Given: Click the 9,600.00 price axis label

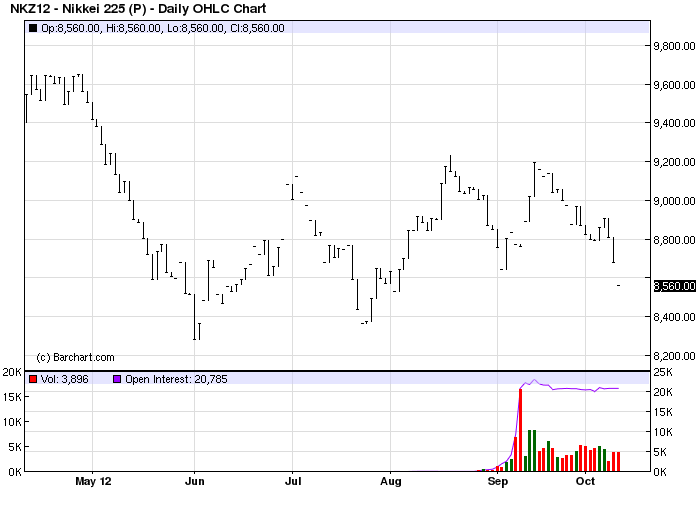Looking at the screenshot, I should pos(674,85).
